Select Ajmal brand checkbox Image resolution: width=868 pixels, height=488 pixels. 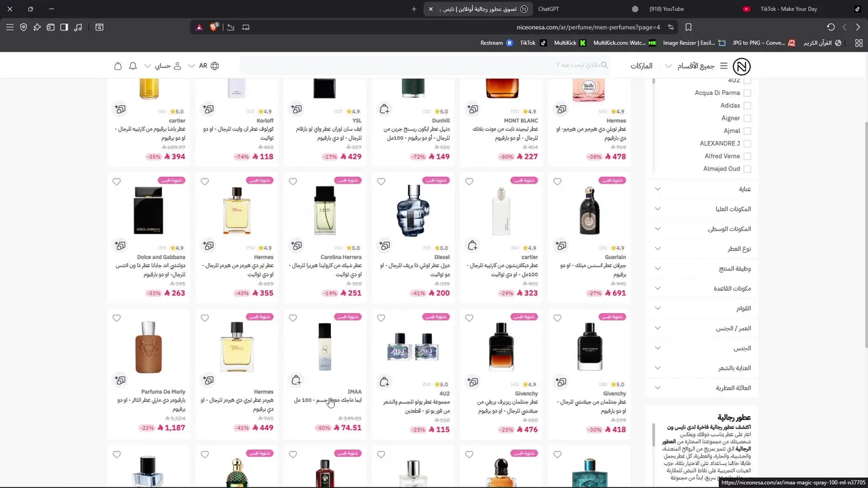click(747, 131)
